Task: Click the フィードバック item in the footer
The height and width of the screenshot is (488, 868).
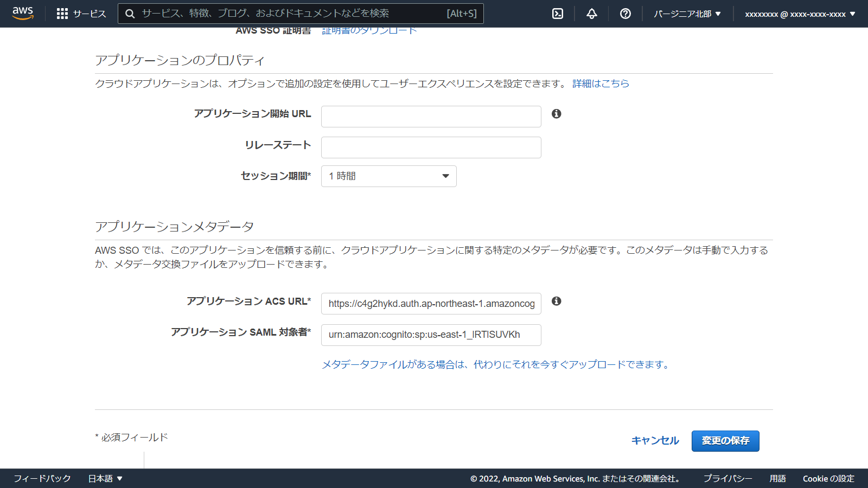Action: click(x=42, y=478)
